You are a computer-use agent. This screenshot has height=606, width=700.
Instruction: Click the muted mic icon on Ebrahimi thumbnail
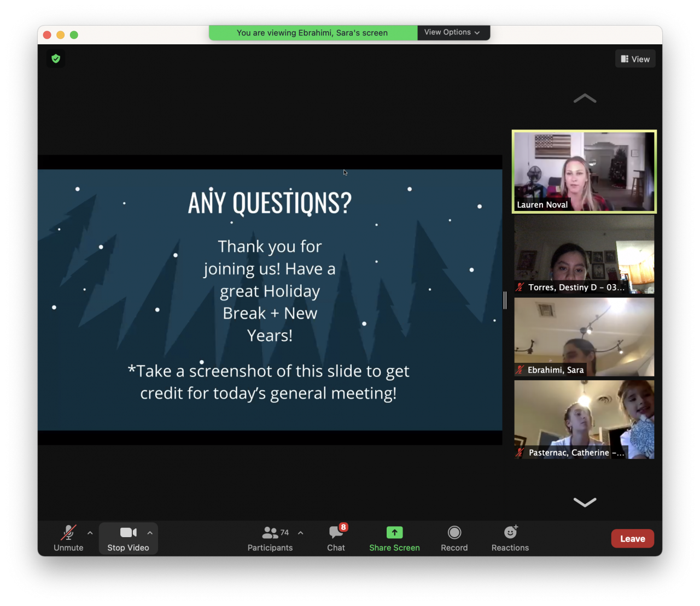click(520, 370)
